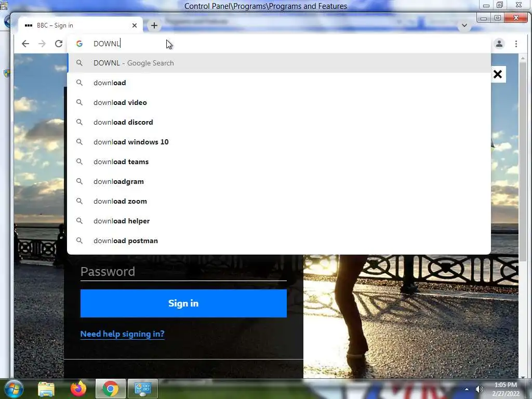This screenshot has width=532, height=399.
Task: Select the BBC – Sign in tab
Action: click(81, 25)
